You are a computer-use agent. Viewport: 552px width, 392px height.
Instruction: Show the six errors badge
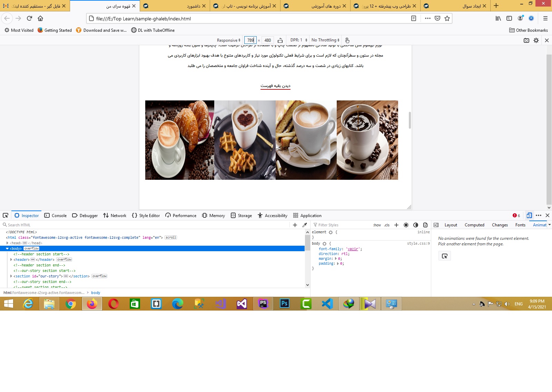(x=516, y=215)
